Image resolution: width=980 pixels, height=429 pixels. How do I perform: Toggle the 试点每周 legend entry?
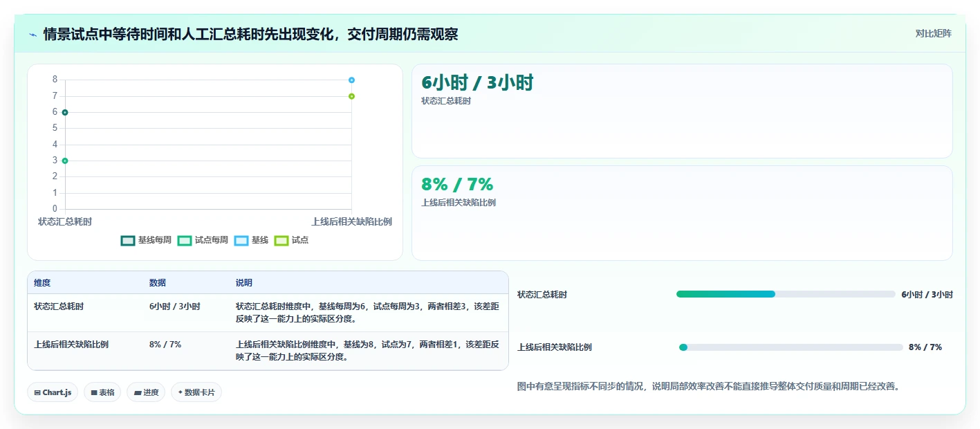pyautogui.click(x=203, y=240)
